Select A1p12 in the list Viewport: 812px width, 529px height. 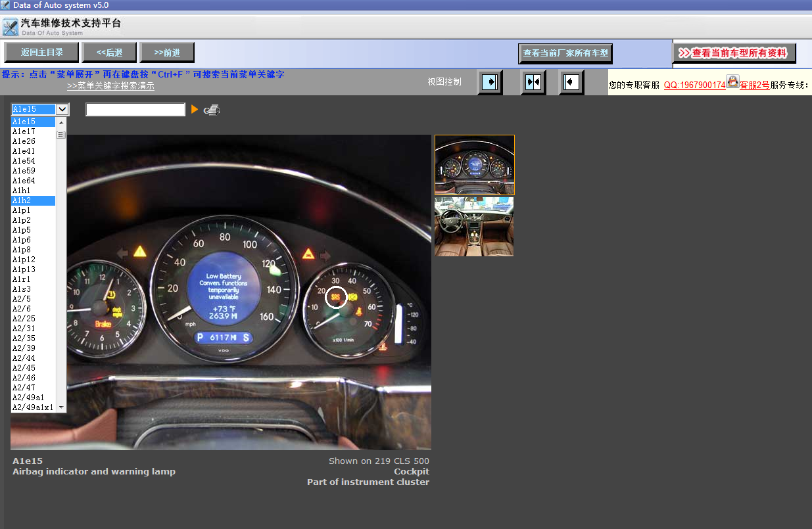[34, 260]
